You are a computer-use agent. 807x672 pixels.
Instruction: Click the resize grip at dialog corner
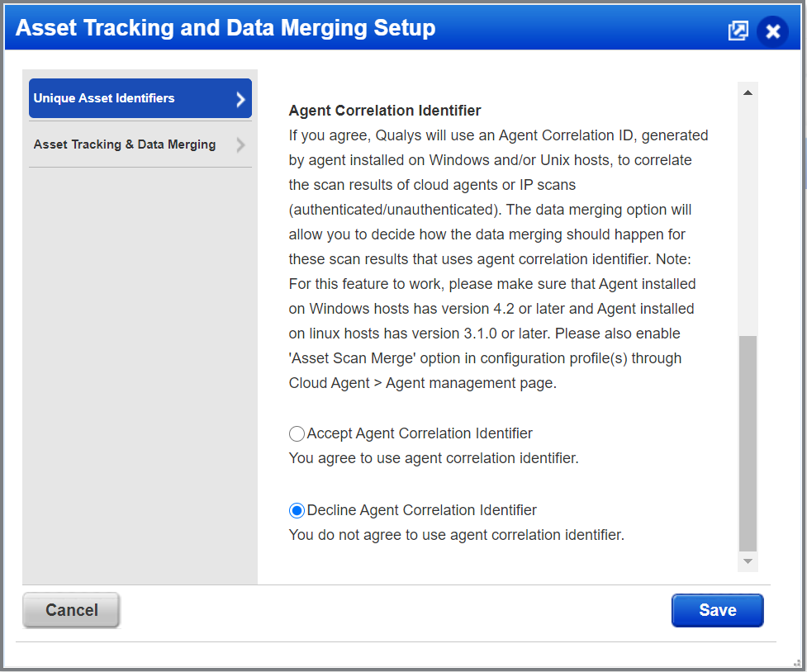click(x=797, y=663)
